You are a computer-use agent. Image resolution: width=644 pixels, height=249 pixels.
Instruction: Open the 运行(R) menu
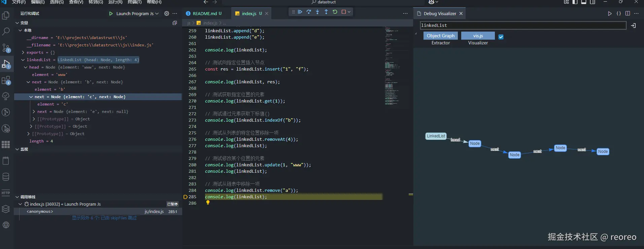[115, 2]
